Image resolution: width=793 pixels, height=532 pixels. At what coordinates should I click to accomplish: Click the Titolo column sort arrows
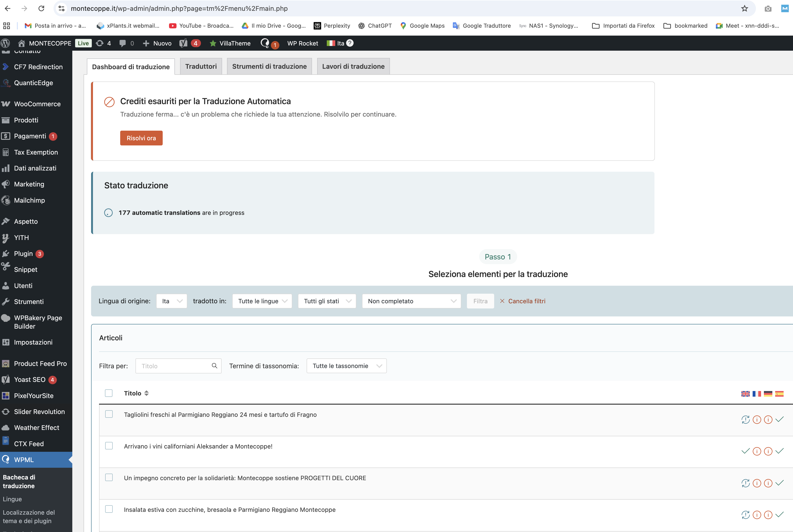point(146,393)
